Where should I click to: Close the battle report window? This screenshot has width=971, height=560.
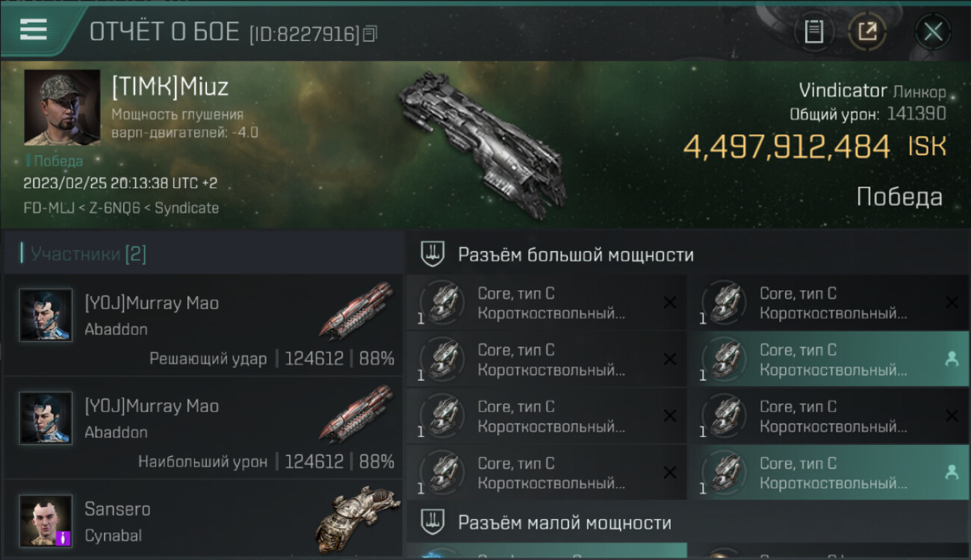[933, 32]
